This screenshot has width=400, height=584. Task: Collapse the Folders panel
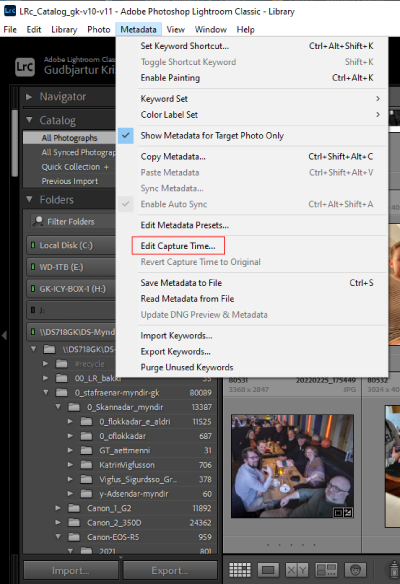(29, 200)
